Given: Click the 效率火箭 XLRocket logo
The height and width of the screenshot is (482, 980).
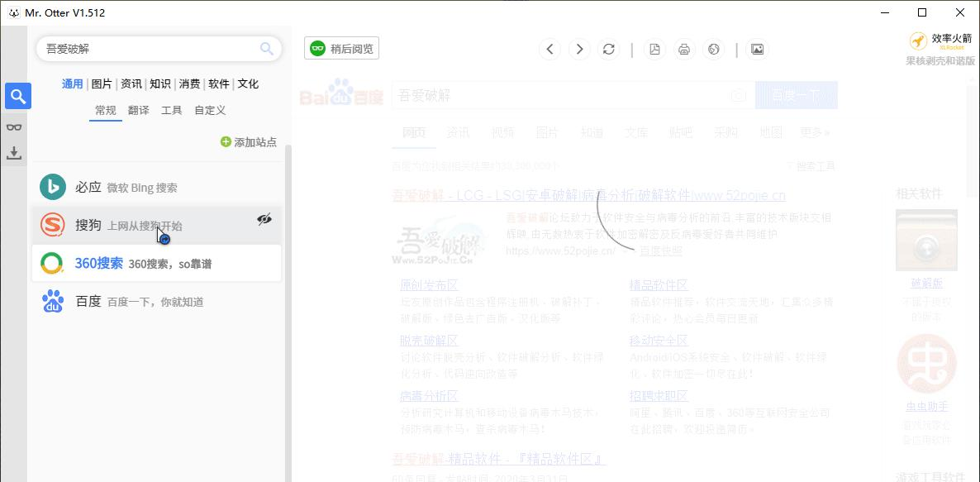Looking at the screenshot, I should click(941, 41).
